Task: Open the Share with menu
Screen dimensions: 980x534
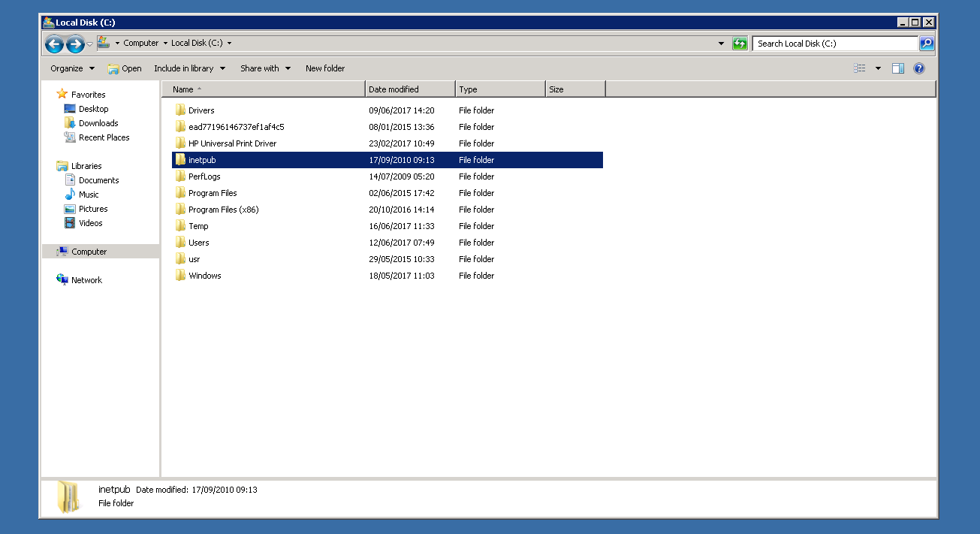Action: coord(265,68)
